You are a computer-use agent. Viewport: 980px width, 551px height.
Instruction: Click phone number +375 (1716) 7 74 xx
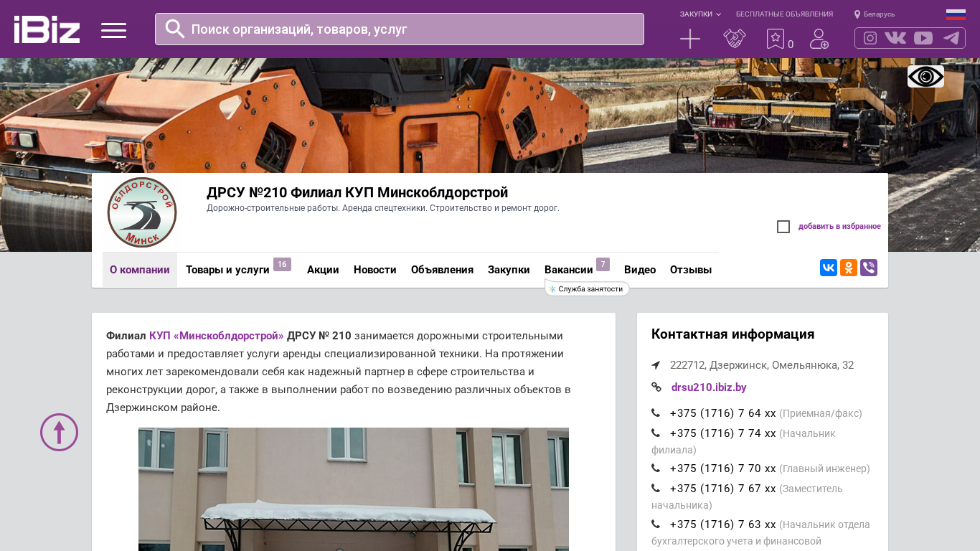click(723, 433)
